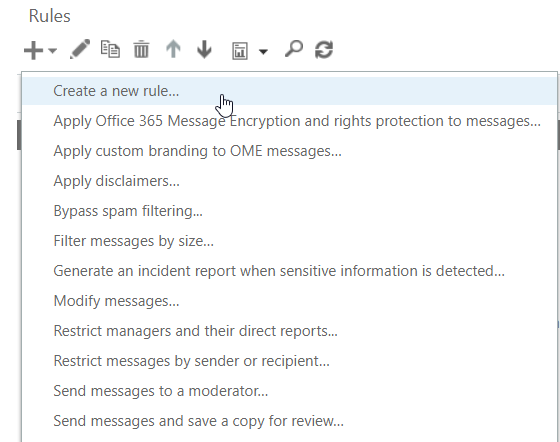Viewport: 560px width, 442px height.
Task: Open the dropdown arrow next to plus icon
Action: point(52,51)
